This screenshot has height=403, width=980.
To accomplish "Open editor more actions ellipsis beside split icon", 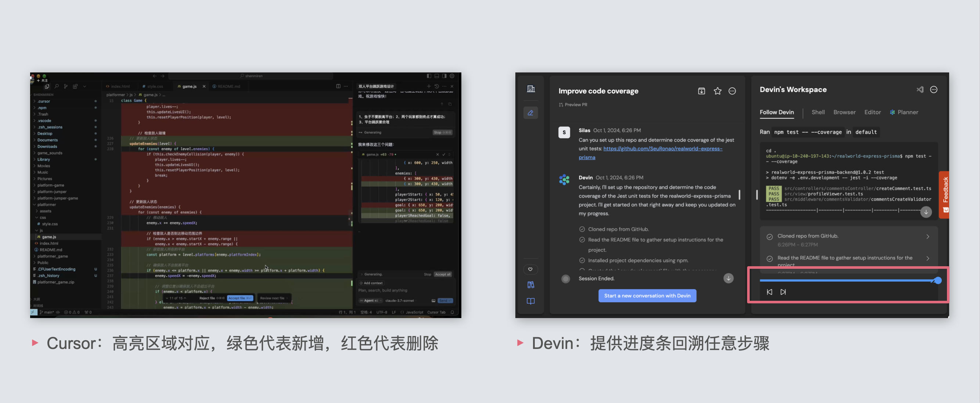I will [346, 86].
